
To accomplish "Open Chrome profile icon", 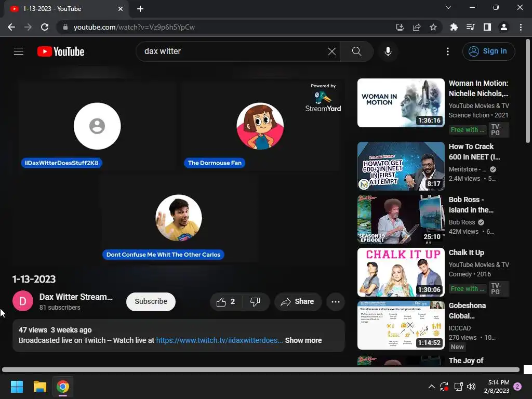I will (x=503, y=27).
